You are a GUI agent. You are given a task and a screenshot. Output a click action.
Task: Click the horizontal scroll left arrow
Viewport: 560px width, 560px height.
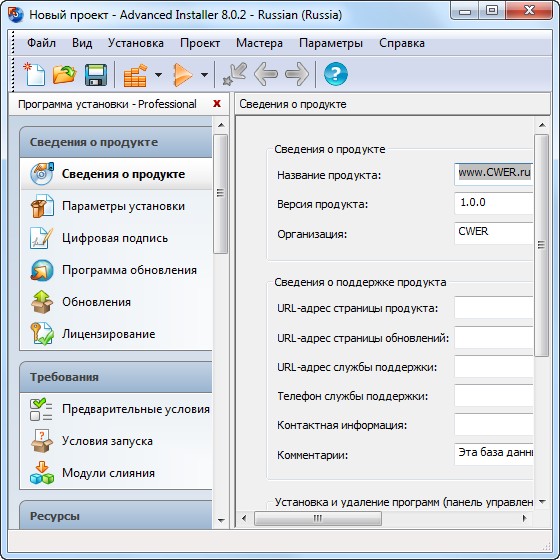(x=244, y=518)
